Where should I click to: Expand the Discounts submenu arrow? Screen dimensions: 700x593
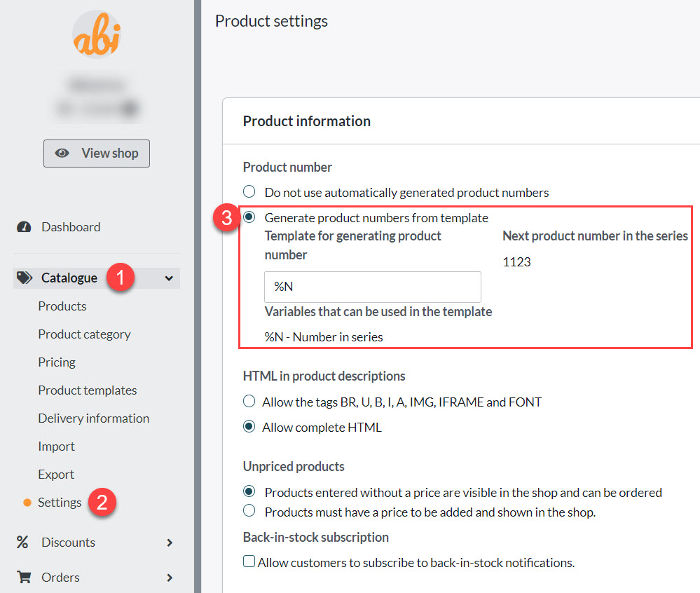point(169,543)
